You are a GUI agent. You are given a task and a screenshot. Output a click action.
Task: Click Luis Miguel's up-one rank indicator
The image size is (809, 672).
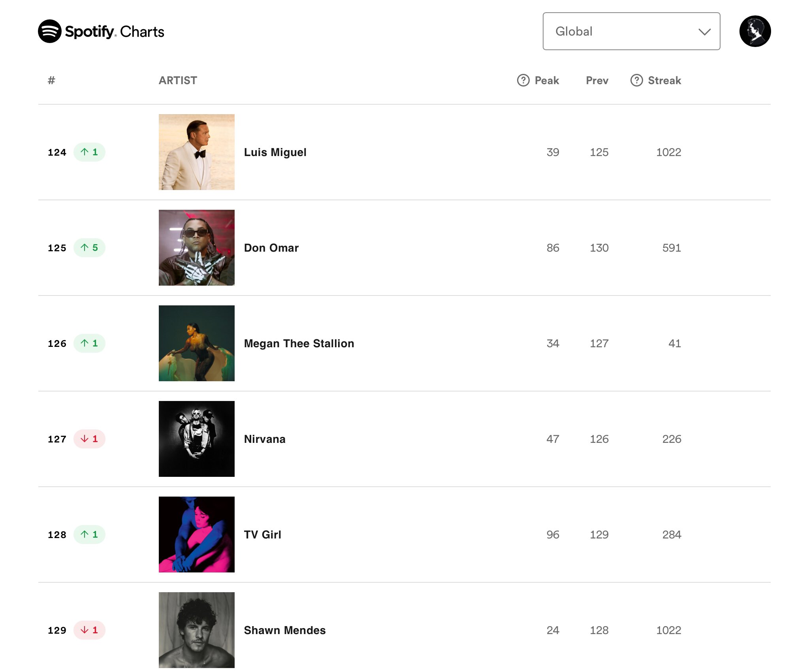(x=89, y=152)
